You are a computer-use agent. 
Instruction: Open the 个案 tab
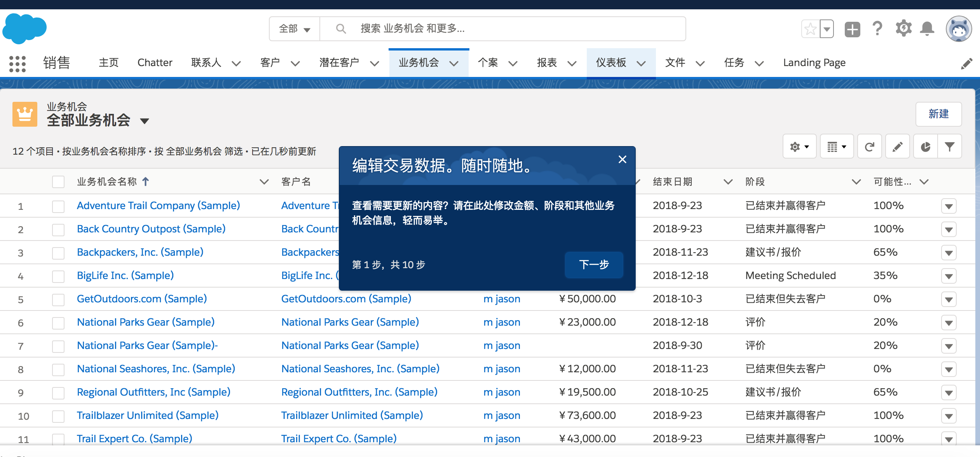point(488,63)
